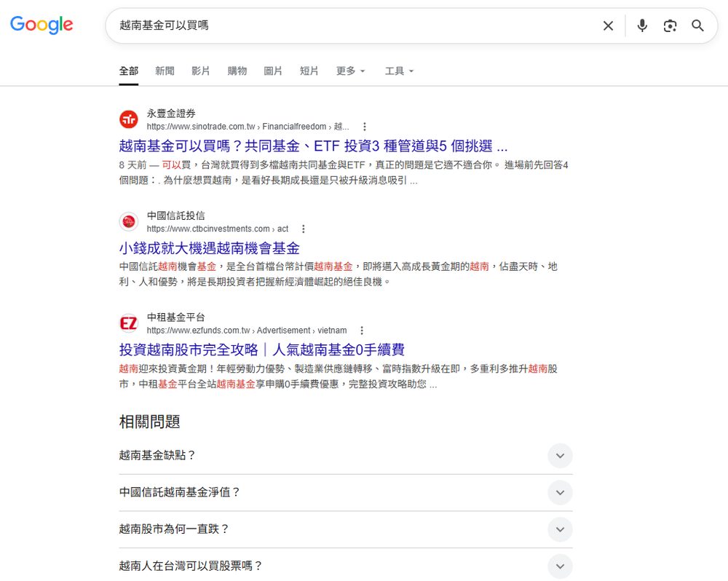Open the 中國信託投信 site favicon

(x=129, y=221)
